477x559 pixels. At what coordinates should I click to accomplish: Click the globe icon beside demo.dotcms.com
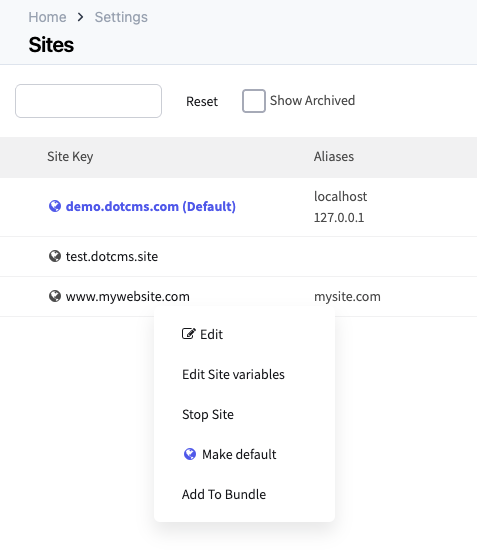(55, 206)
